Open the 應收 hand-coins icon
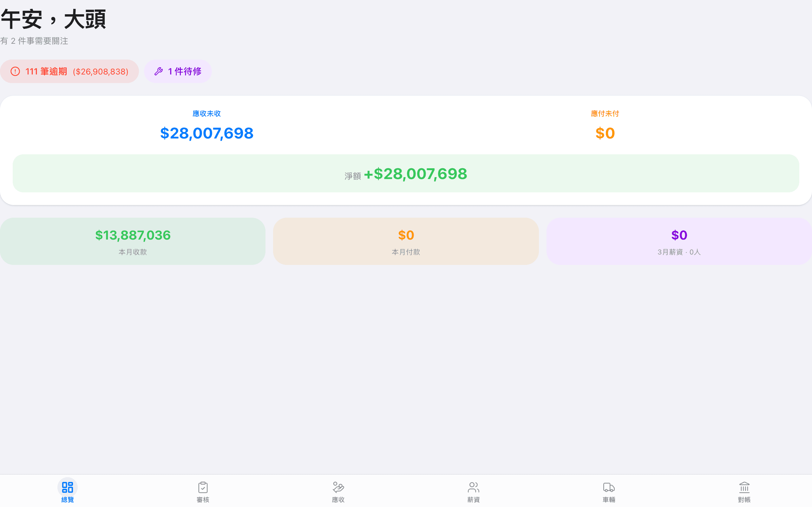Viewport: 812px width, 507px height. click(x=338, y=487)
